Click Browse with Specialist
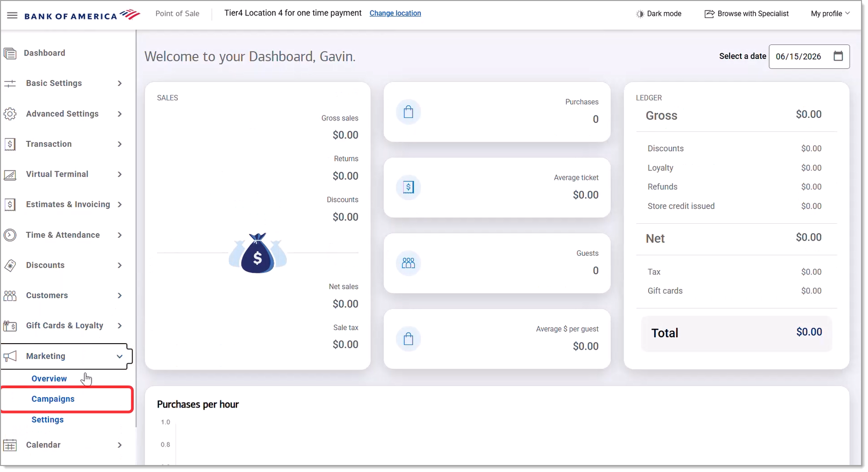The width and height of the screenshot is (868, 472). pos(747,14)
